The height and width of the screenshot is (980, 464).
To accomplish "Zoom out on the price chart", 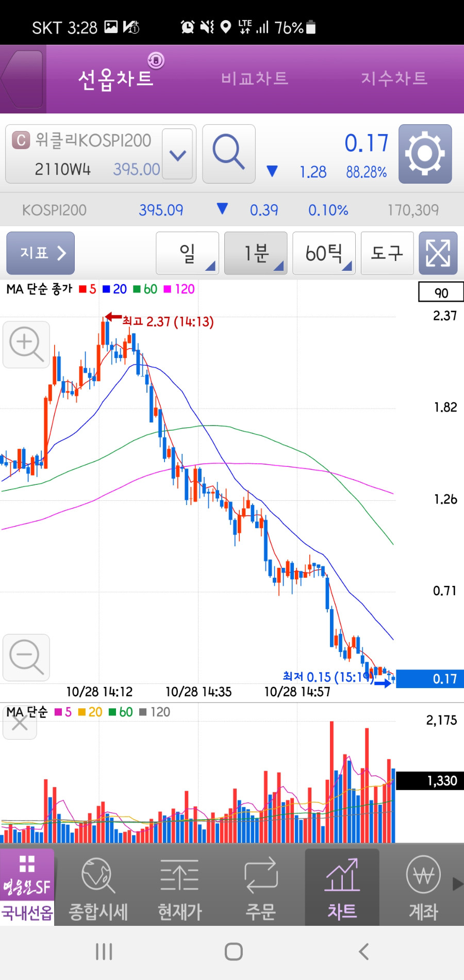I will pos(26,658).
